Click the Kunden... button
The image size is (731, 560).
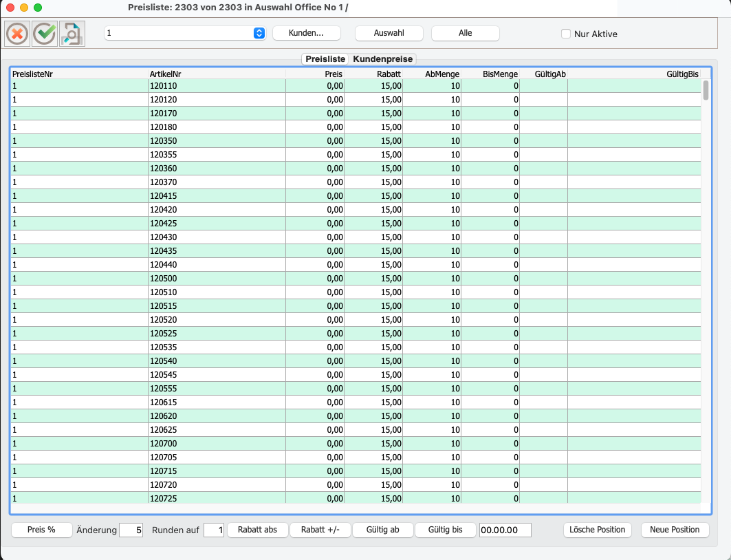(306, 33)
